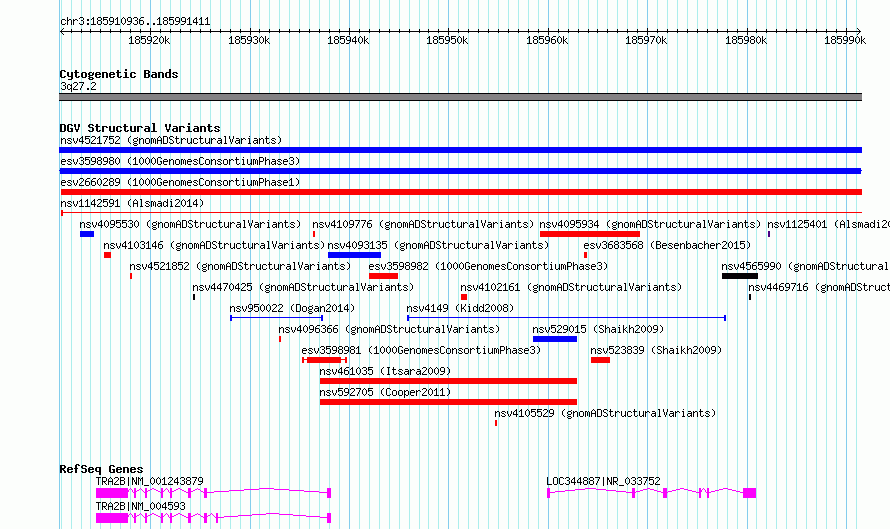Viewport: 890px width, 529px height.
Task: Click the RefSeq Genes track title
Action: [x=101, y=469]
